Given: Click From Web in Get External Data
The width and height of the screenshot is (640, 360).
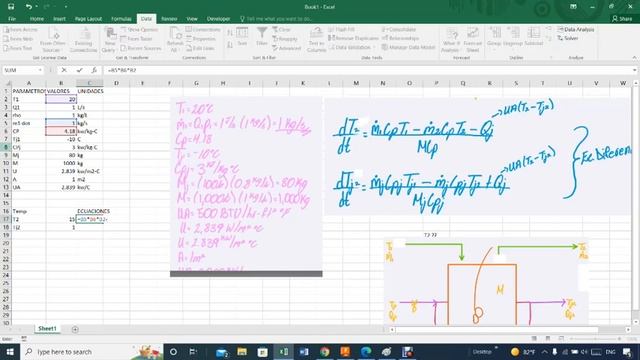Looking at the screenshot, I should pos(18,39).
